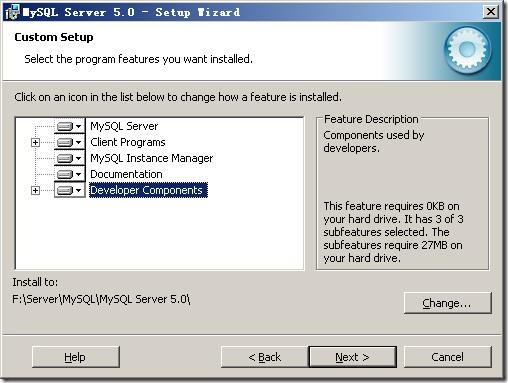Viewport: 508px width, 383px height.
Task: Expand the Developer Components tree node
Action: 35,190
